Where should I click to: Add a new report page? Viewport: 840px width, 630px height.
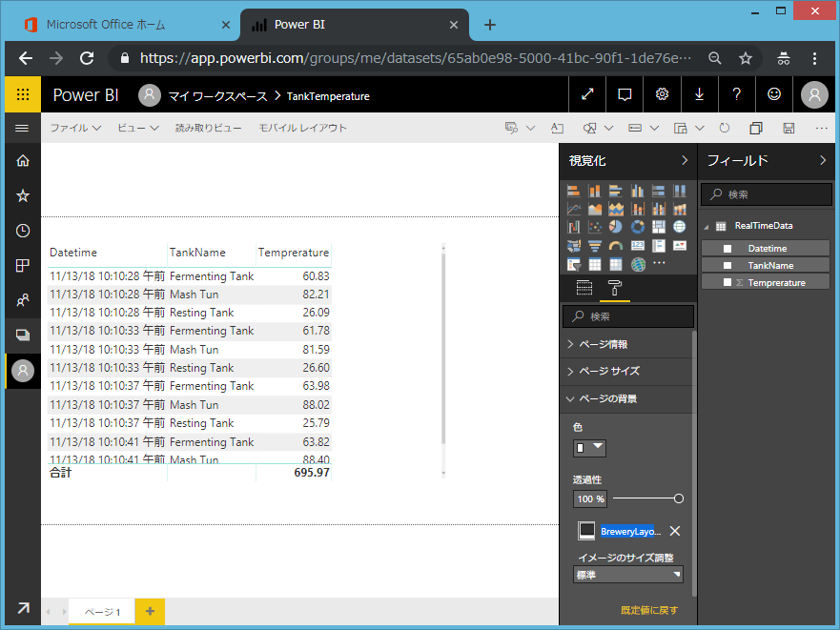[150, 611]
